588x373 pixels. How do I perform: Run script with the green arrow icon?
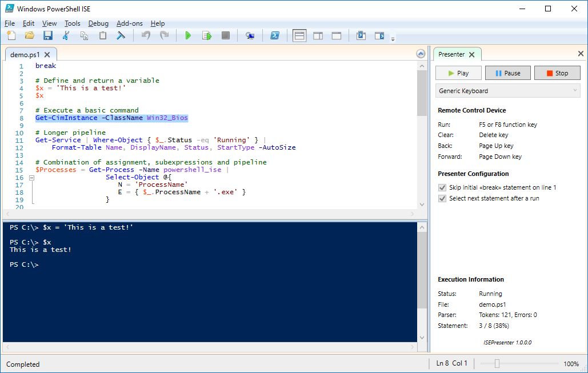188,35
